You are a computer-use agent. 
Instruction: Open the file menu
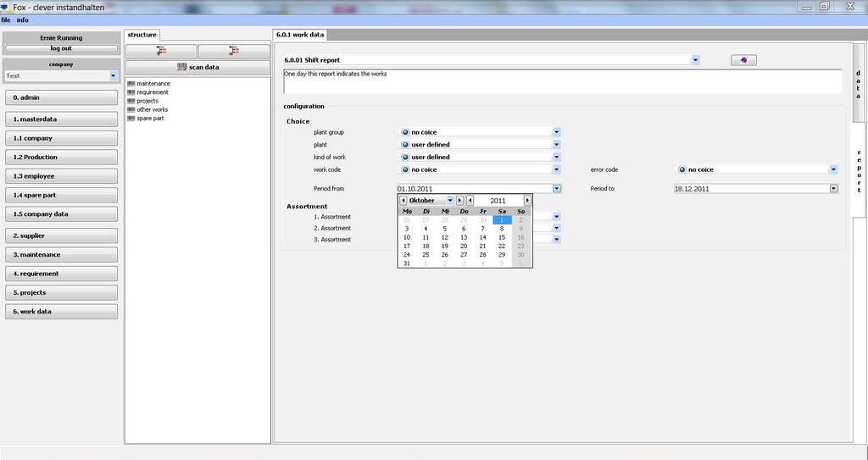coord(6,19)
